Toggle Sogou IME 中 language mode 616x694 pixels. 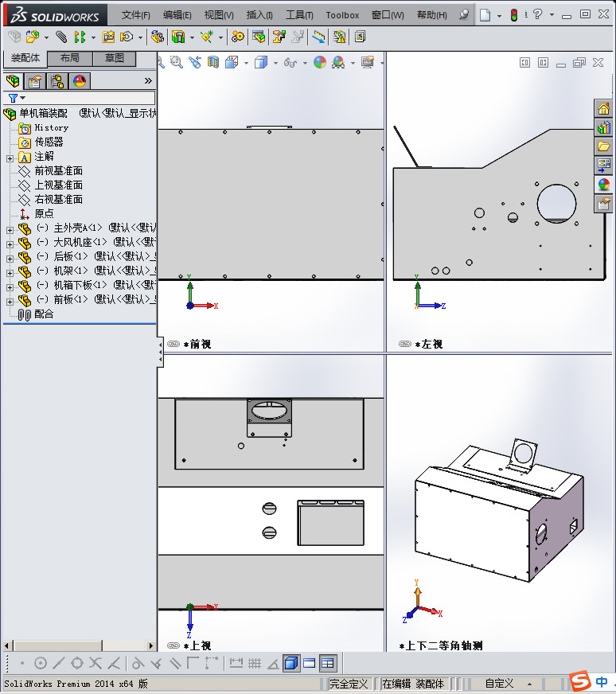(x=602, y=681)
